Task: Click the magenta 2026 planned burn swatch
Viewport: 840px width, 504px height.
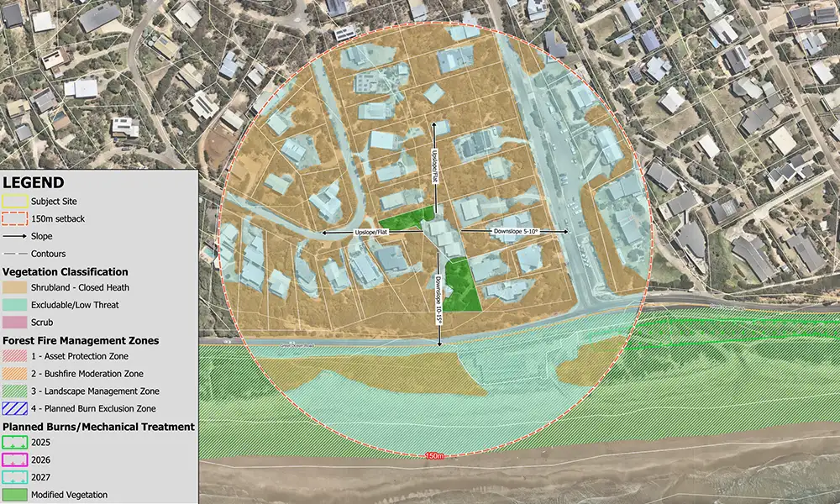Action: coord(14,460)
